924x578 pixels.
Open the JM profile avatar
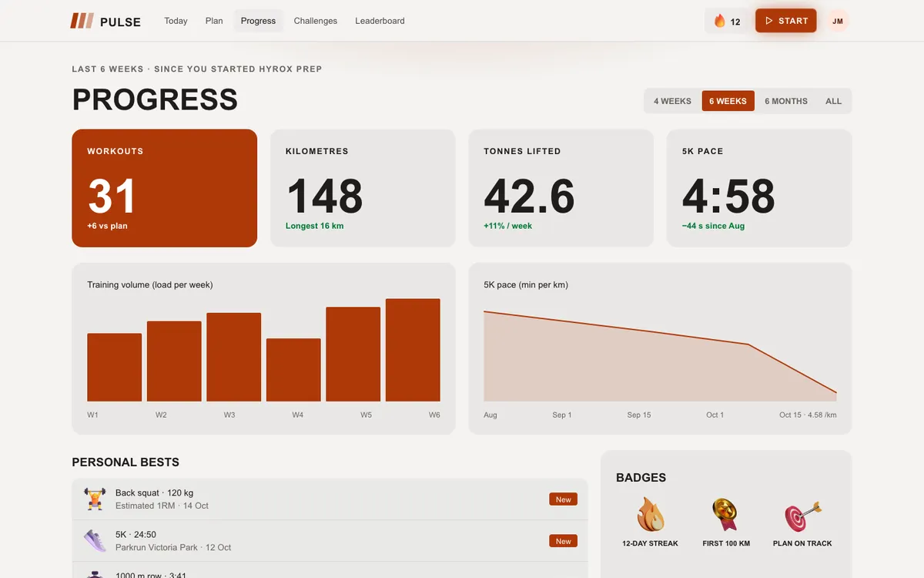click(838, 21)
